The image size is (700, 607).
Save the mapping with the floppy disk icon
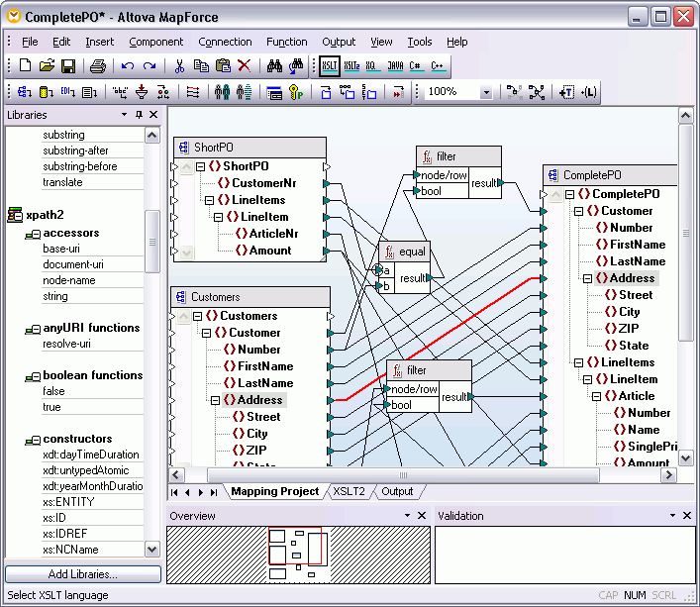68,66
